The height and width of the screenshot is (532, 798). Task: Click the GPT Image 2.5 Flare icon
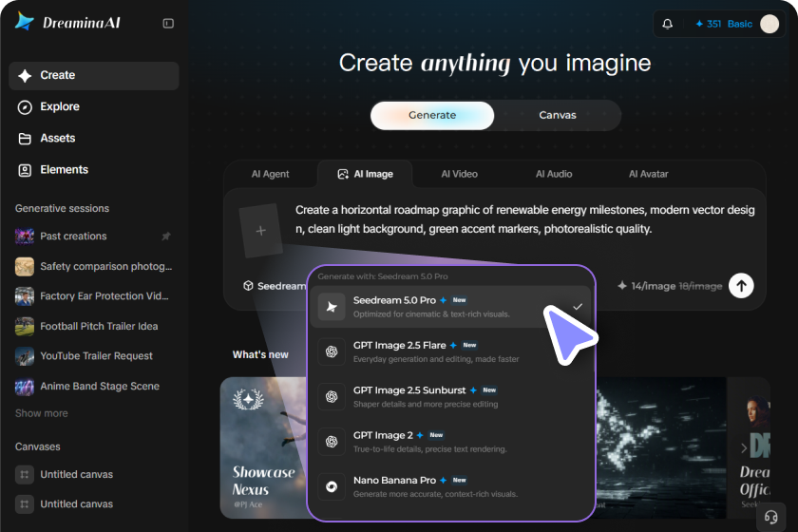point(332,351)
